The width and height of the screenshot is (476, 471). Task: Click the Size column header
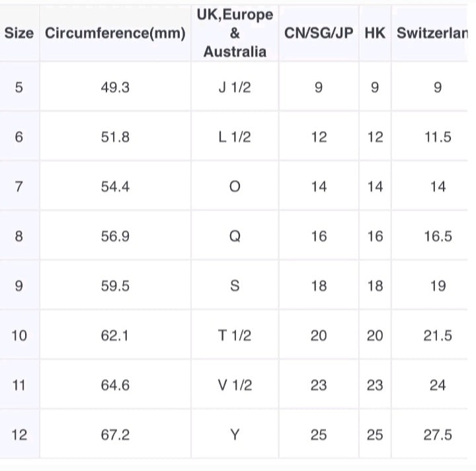click(19, 34)
